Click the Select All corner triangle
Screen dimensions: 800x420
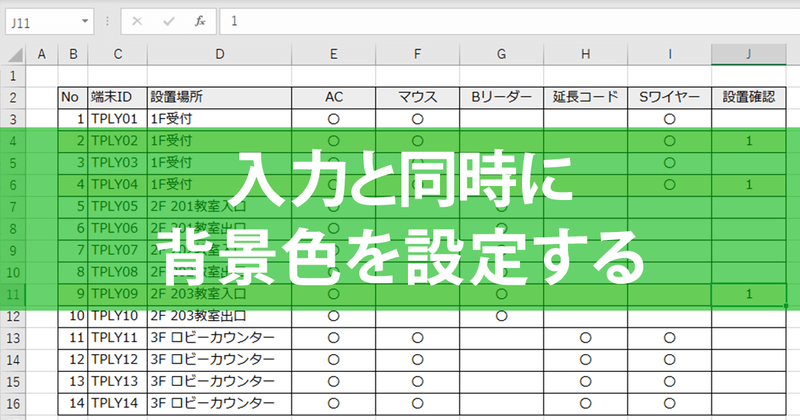(x=14, y=54)
